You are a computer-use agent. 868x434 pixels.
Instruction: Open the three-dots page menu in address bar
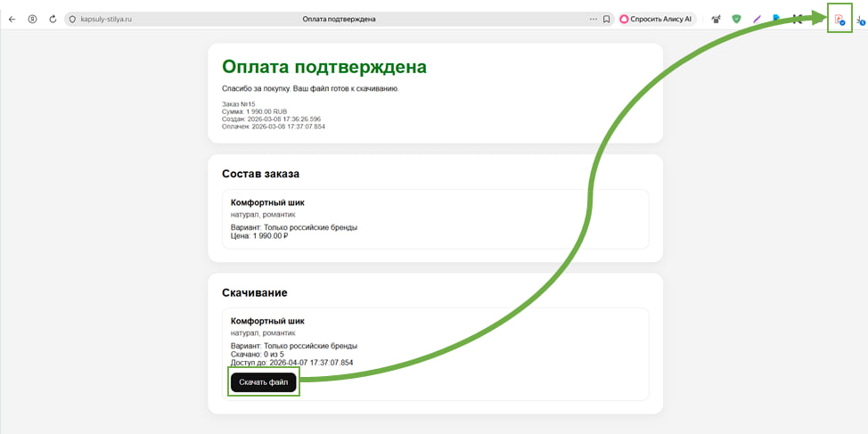click(594, 19)
